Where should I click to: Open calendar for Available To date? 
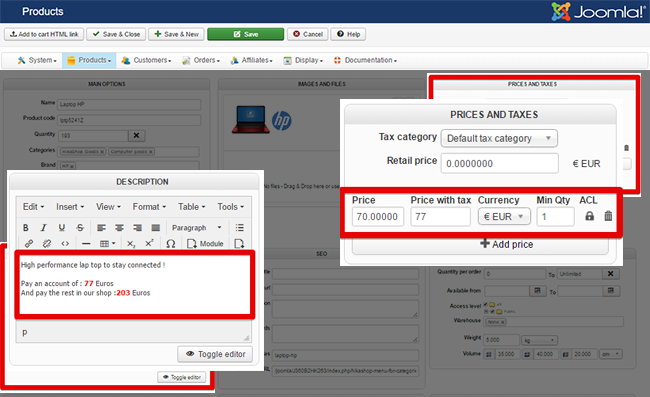611,290
